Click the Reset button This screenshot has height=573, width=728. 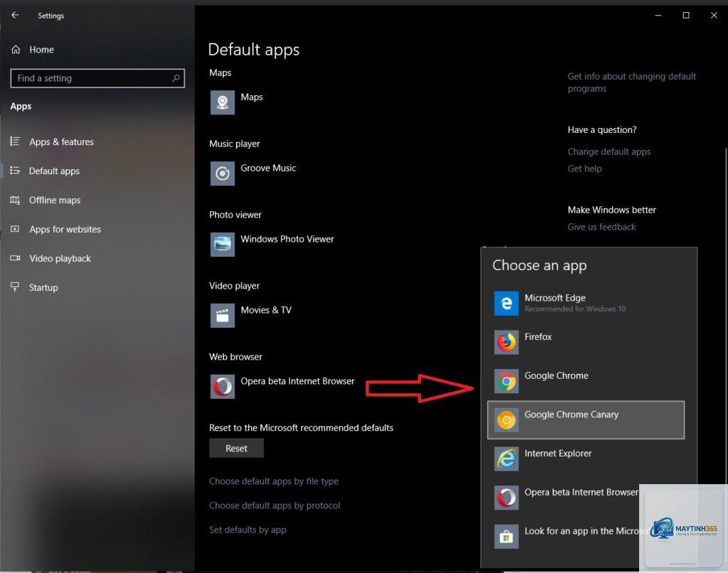[236, 448]
